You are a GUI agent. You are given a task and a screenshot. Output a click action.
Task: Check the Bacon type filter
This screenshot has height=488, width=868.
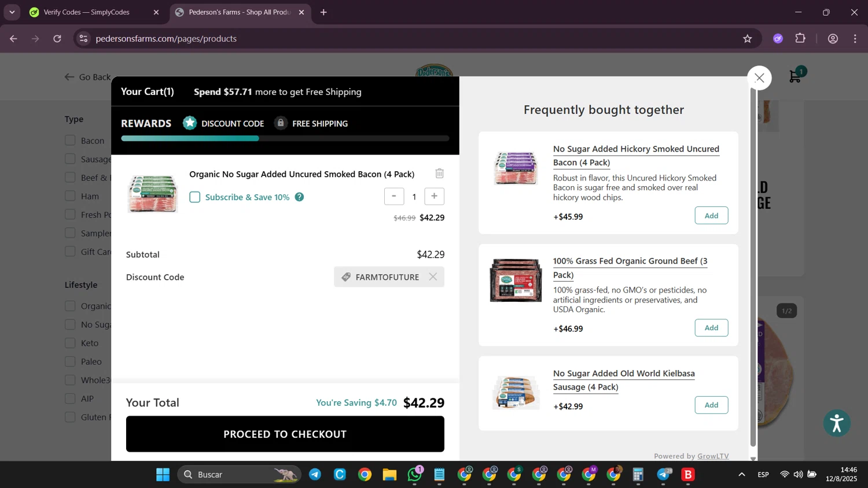click(x=70, y=141)
